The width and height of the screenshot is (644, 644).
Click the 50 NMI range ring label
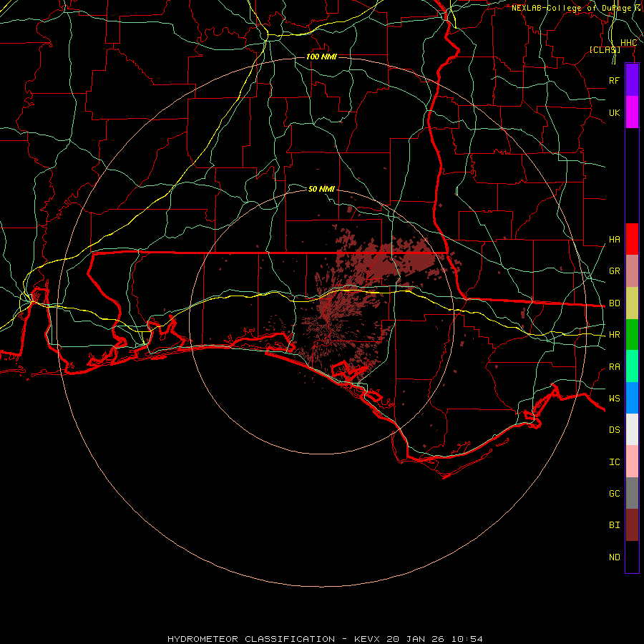(x=321, y=189)
